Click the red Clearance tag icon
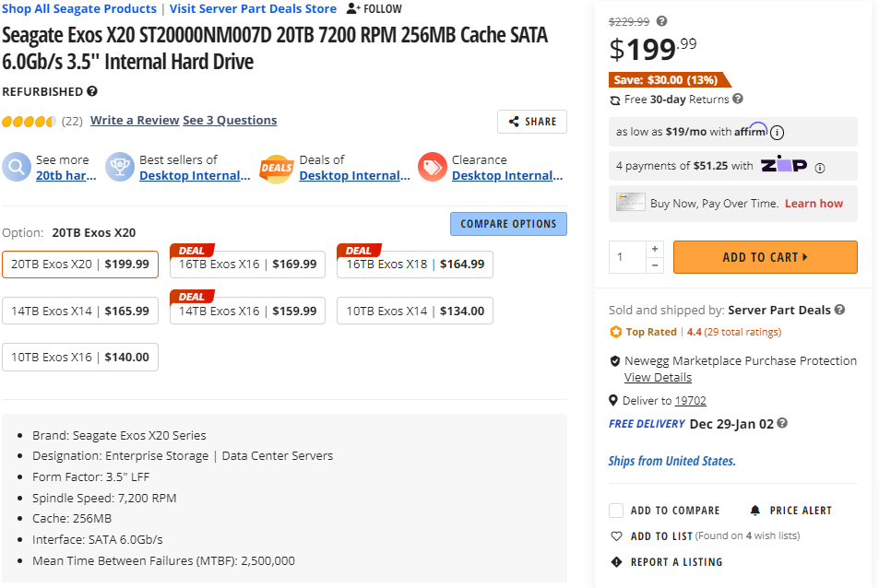 pos(432,168)
